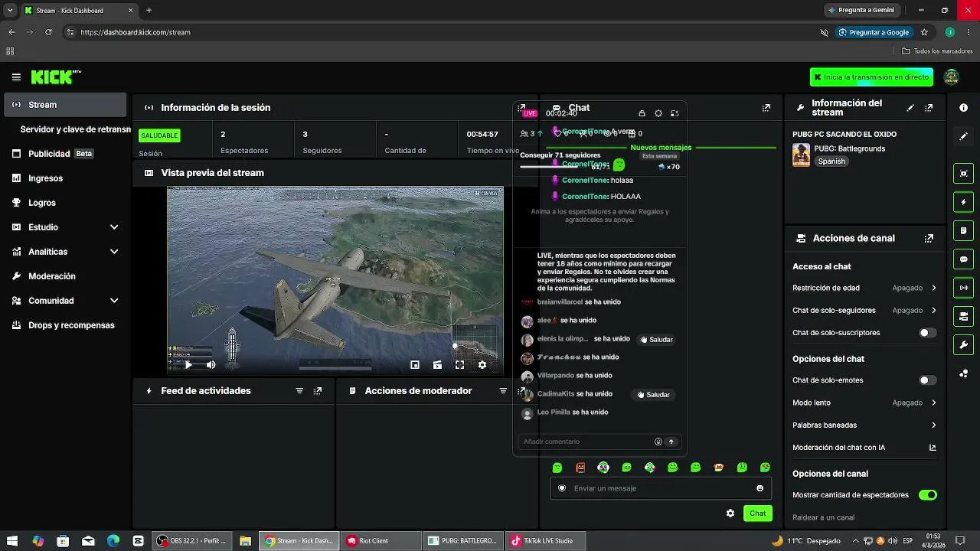This screenshot has height=551, width=980.
Task: Open Moderación del chat con IA link
Action: pyautogui.click(x=864, y=448)
